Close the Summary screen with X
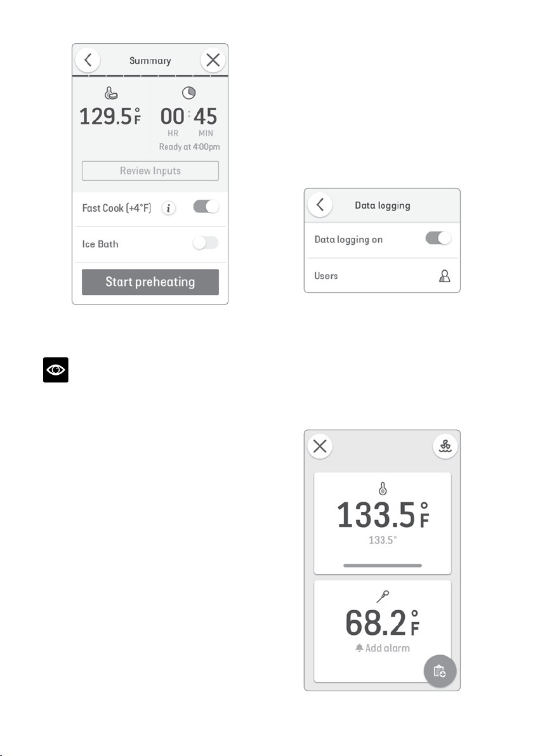 (x=213, y=60)
